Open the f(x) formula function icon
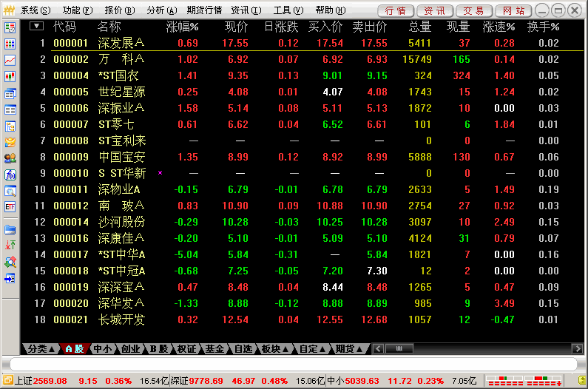588x389 pixels. click(x=10, y=175)
